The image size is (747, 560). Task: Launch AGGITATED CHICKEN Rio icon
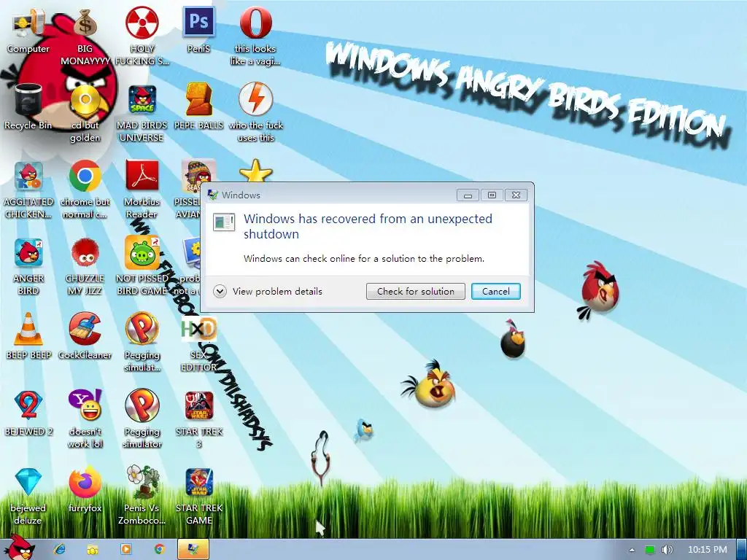(28, 188)
